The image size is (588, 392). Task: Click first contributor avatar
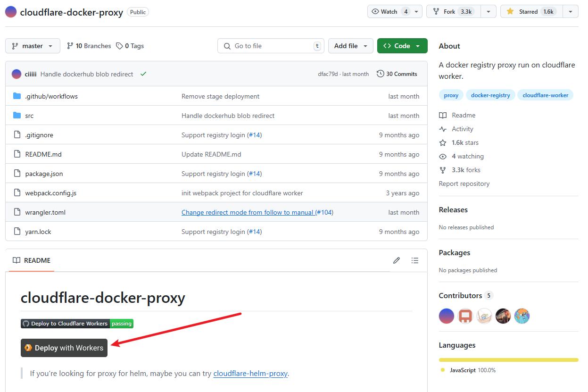[x=447, y=316]
